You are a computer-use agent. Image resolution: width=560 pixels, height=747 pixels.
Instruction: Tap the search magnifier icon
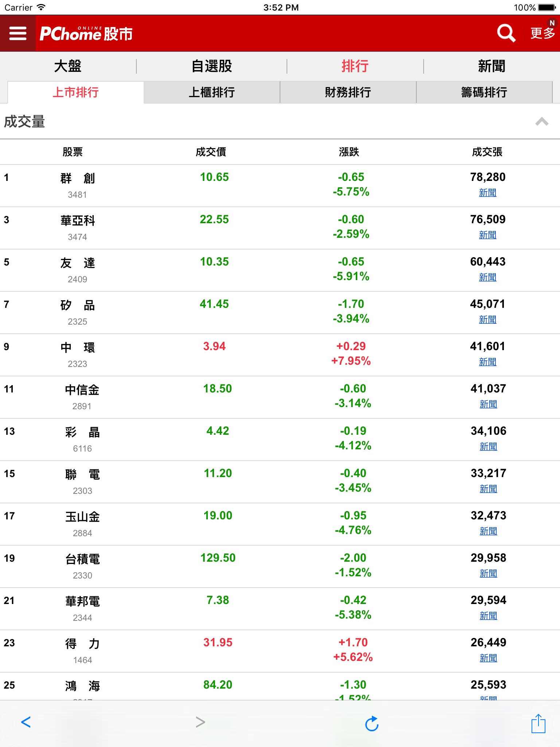click(x=506, y=33)
